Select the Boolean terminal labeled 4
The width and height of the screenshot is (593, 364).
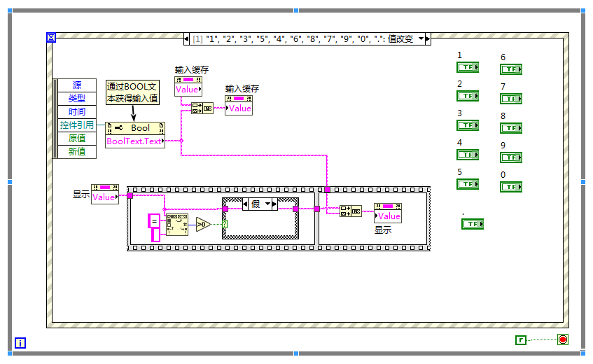468,155
